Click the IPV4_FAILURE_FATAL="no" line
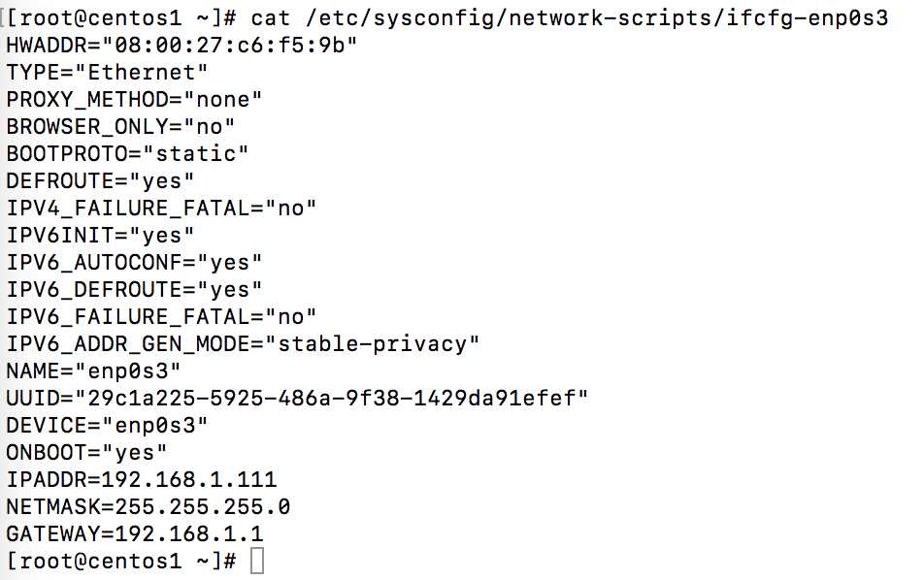 [x=161, y=209]
